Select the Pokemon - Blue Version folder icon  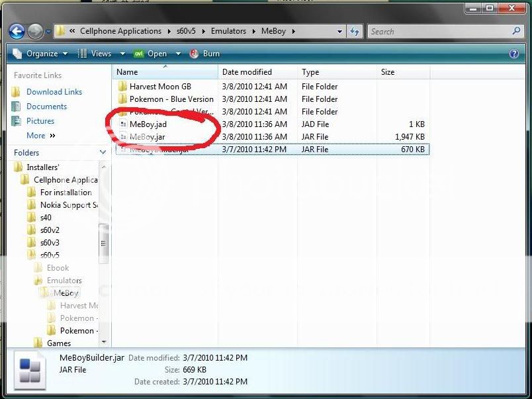click(x=122, y=99)
